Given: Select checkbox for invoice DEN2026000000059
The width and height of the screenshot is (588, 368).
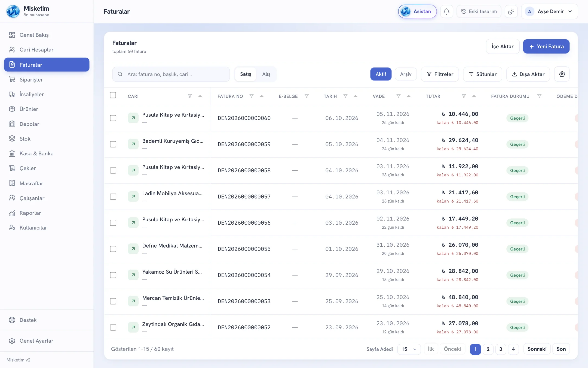Looking at the screenshot, I should (x=113, y=144).
